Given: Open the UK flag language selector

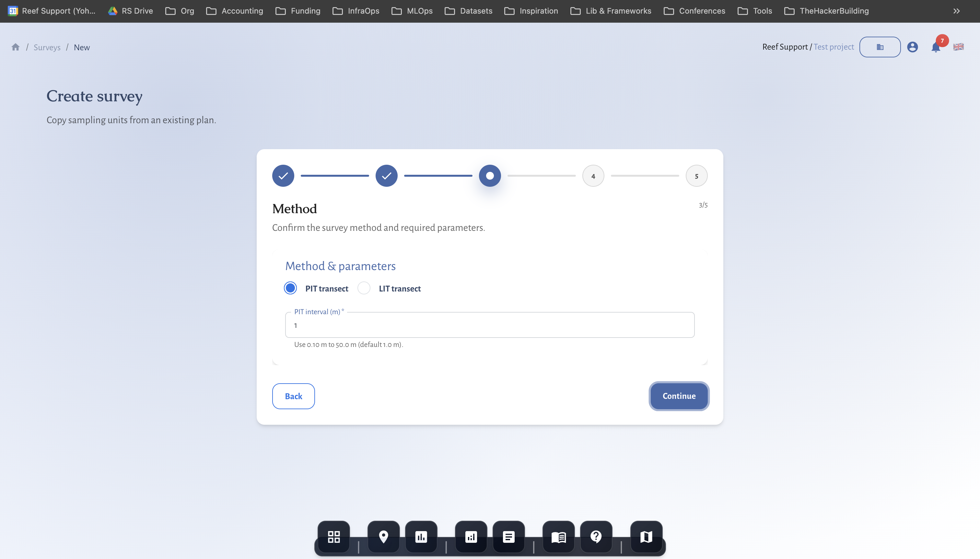Looking at the screenshot, I should (958, 46).
